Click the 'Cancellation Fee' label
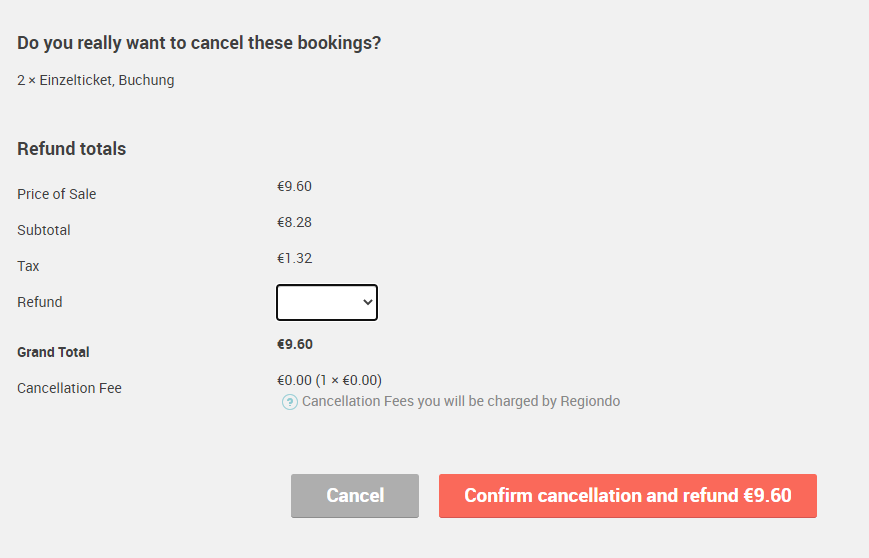This screenshot has height=558, width=869. pyautogui.click(x=69, y=388)
